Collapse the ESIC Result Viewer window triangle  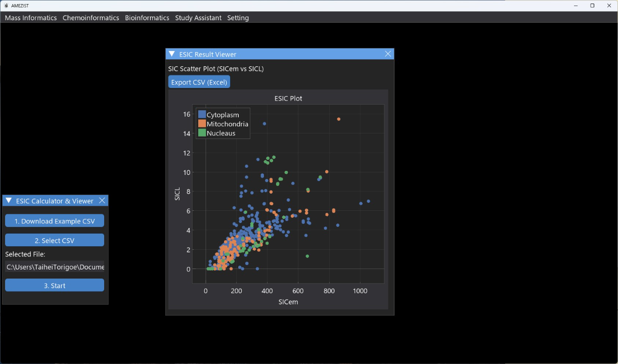click(x=172, y=54)
